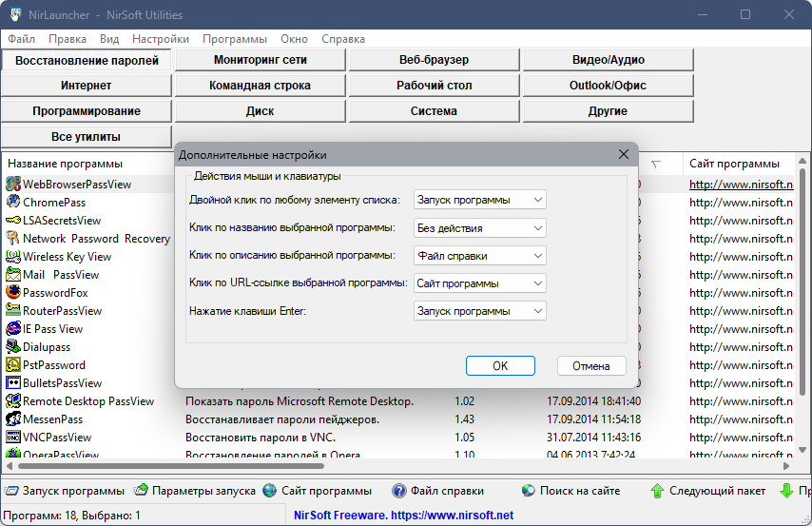Expand the Нажатие клавиши Enter dropdown
This screenshot has width=812, height=526.
tap(479, 311)
